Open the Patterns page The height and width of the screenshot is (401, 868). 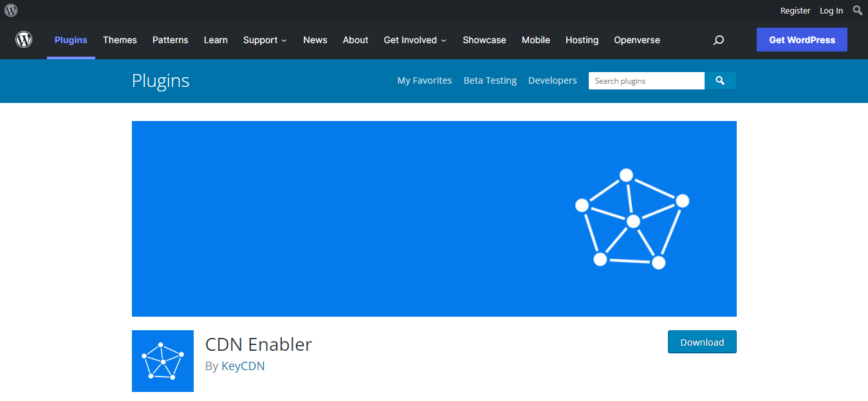coord(171,40)
